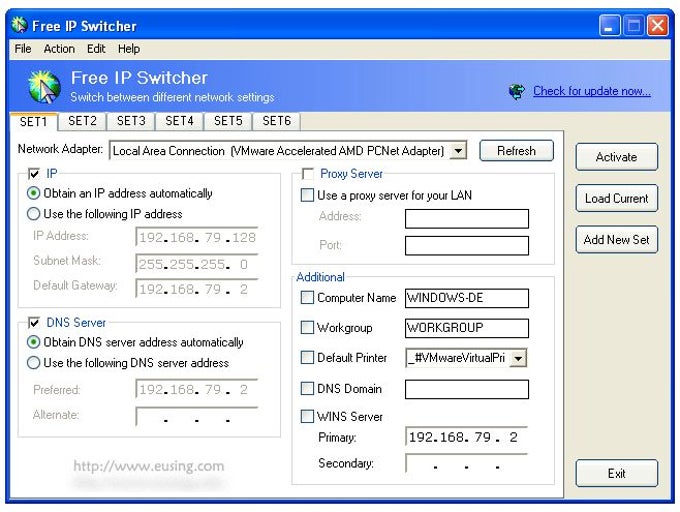
Task: Open the Network Adapter dropdown arrow
Action: (458, 151)
